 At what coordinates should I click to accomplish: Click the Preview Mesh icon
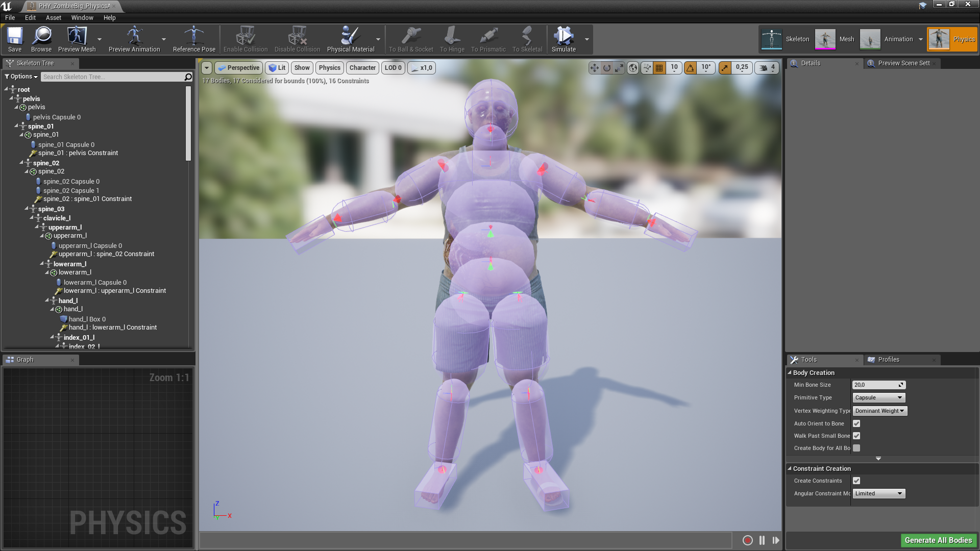coord(77,39)
